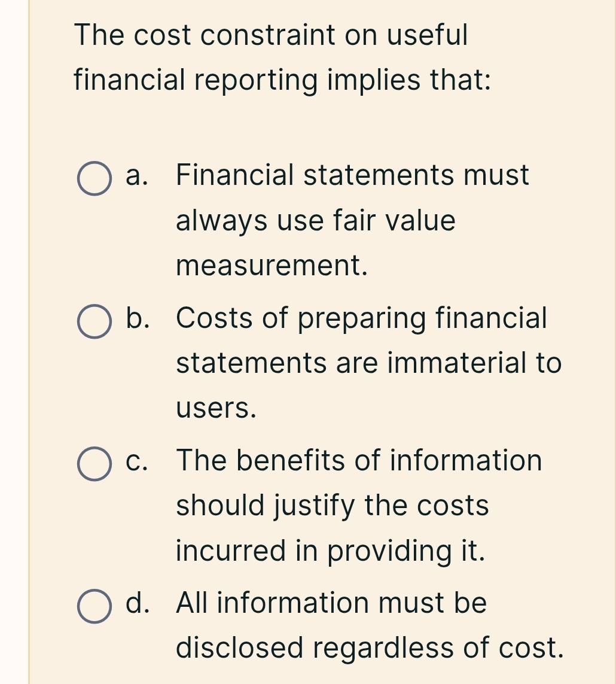The height and width of the screenshot is (684, 616).
Task: Click the line "disclosed regardless of cost."
Action: pos(370,647)
